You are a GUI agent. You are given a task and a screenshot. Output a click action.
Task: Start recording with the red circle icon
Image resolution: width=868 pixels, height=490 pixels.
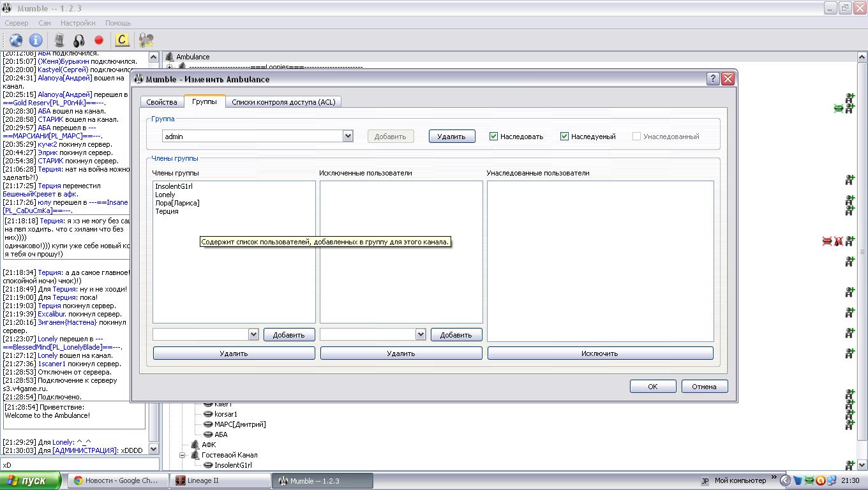(99, 40)
